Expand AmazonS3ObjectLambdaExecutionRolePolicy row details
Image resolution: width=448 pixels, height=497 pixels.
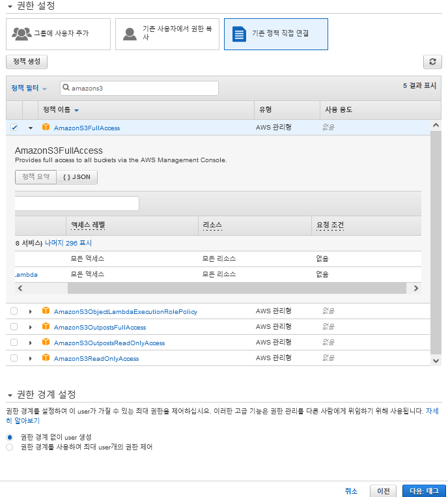pyautogui.click(x=31, y=311)
